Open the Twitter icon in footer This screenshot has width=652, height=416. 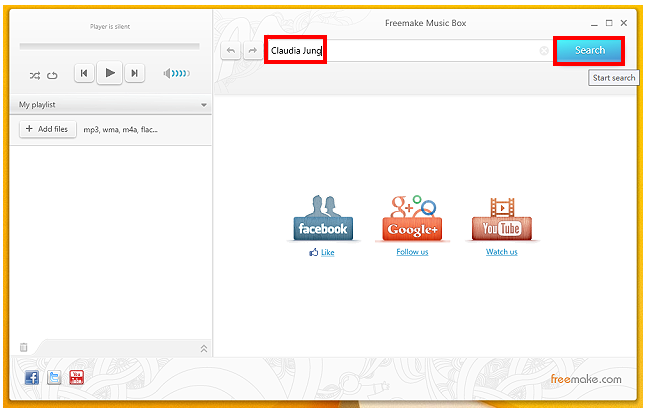click(54, 378)
